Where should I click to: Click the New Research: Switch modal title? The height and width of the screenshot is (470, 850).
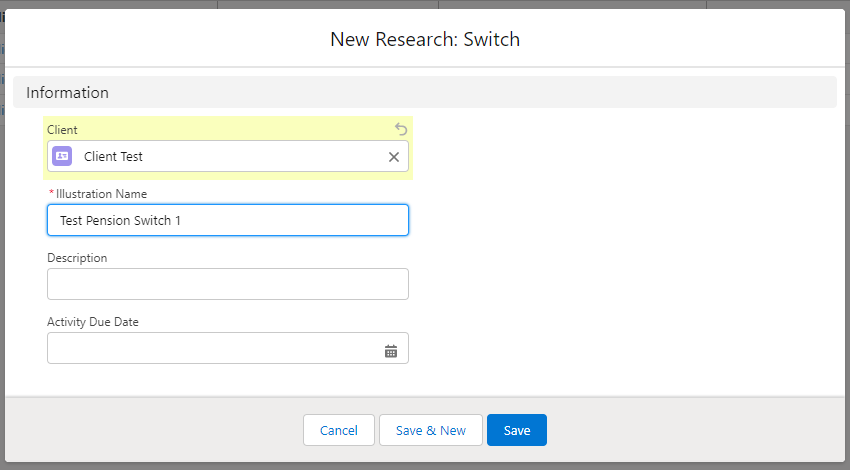coord(425,40)
